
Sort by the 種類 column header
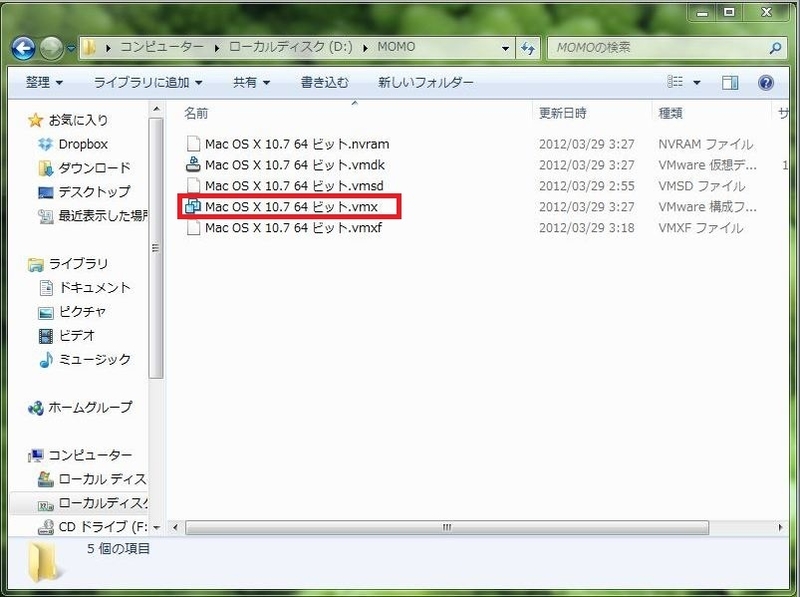(x=670, y=113)
